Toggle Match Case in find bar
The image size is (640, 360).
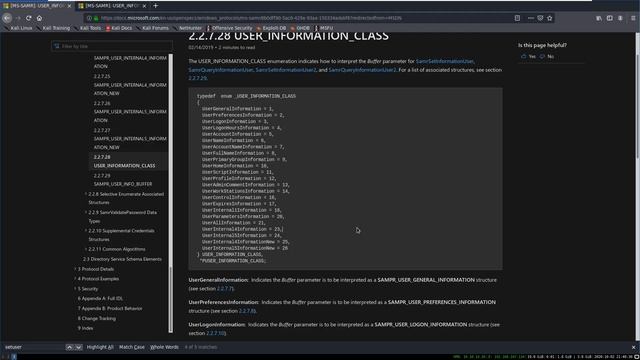tap(131, 347)
